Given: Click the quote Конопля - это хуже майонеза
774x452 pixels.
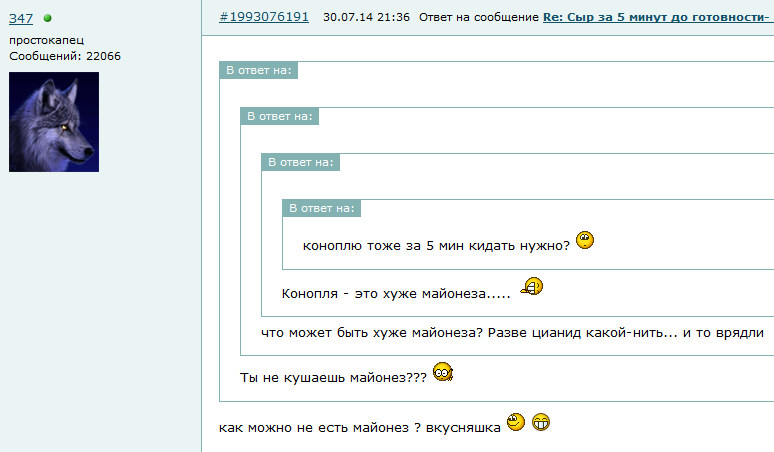Looking at the screenshot, I should click(396, 294).
